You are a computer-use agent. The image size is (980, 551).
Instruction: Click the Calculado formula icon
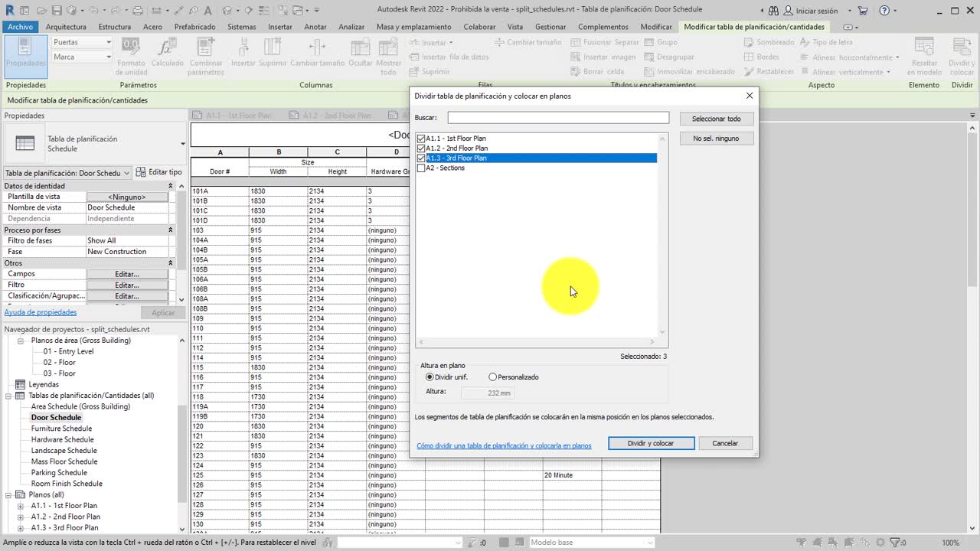[167, 55]
